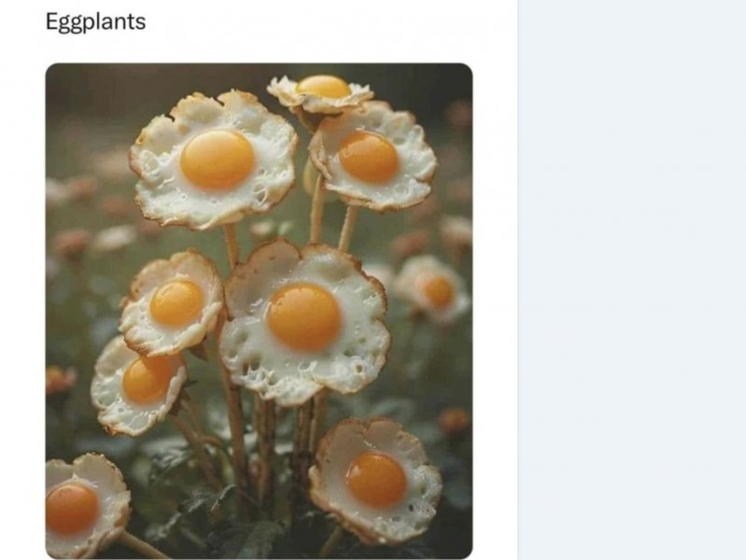
Task: Click the blurred orange flower at lower right
Action: [455, 420]
